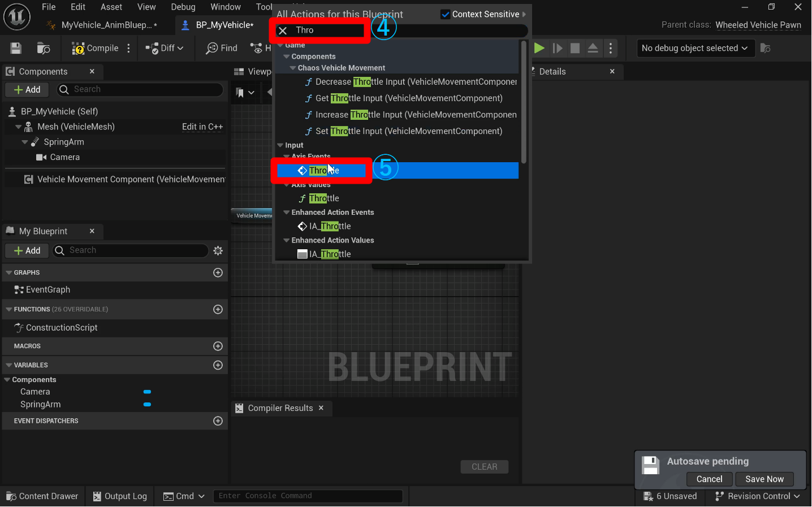Add a new component
Image resolution: width=812 pixels, height=507 pixels.
(x=27, y=89)
